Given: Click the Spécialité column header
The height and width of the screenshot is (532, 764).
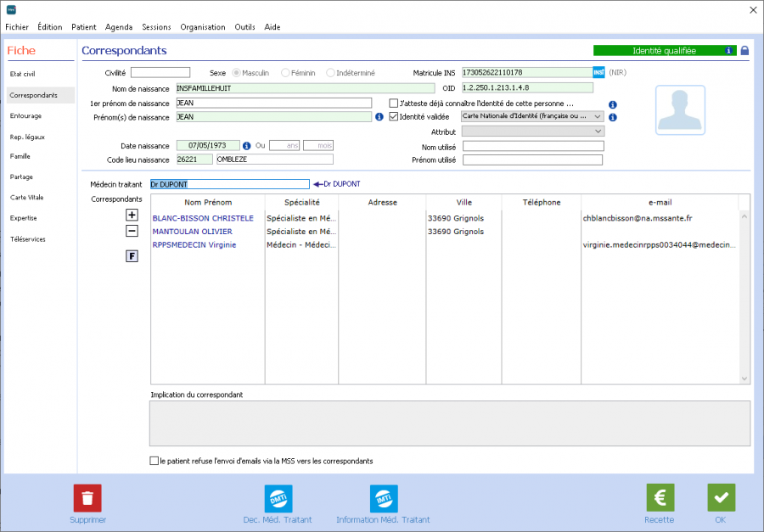Looking at the screenshot, I should [x=301, y=202].
